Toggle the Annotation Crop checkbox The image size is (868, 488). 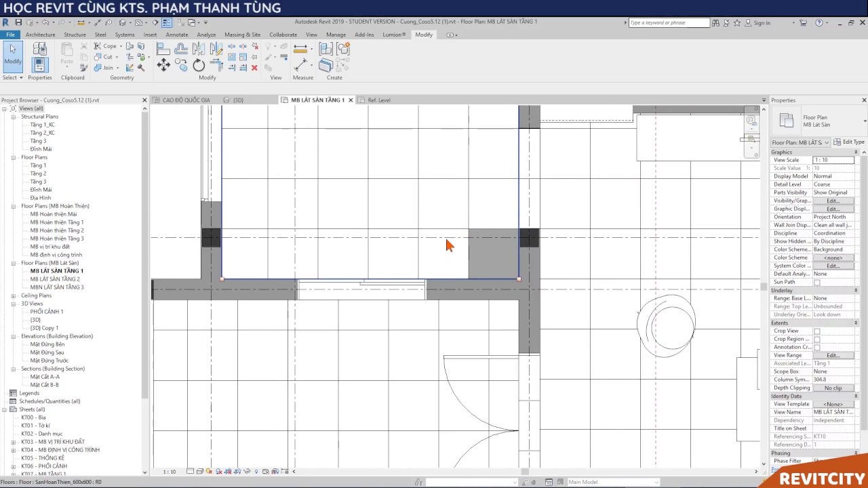817,347
